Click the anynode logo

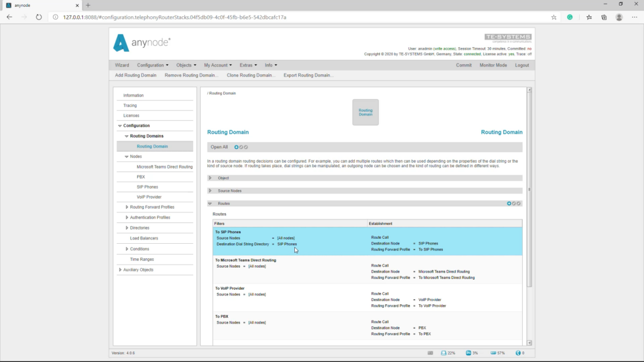pyautogui.click(x=142, y=43)
